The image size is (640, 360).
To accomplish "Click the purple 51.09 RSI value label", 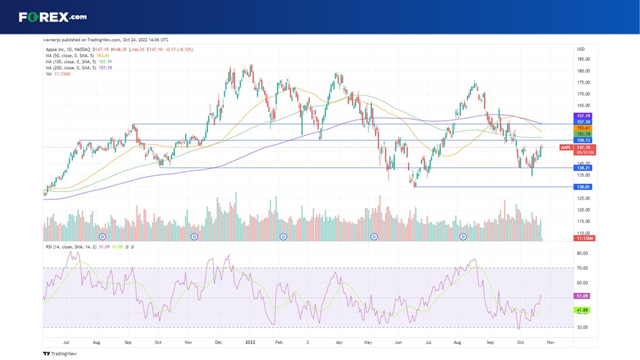I will point(582,296).
